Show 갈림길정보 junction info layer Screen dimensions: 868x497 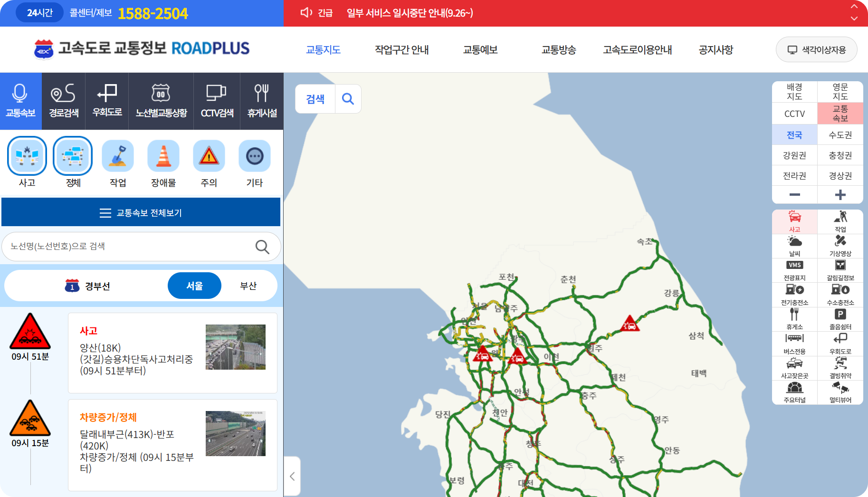click(x=840, y=270)
